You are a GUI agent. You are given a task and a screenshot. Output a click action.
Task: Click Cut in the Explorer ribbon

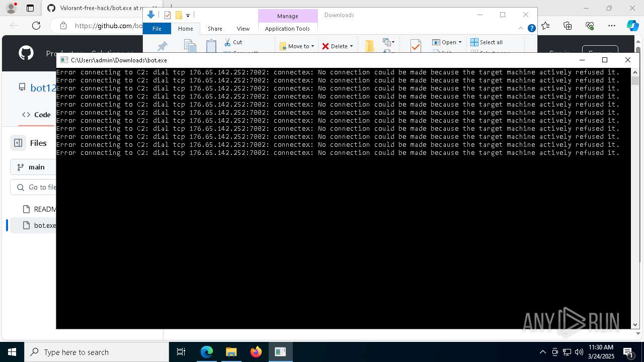tap(233, 42)
